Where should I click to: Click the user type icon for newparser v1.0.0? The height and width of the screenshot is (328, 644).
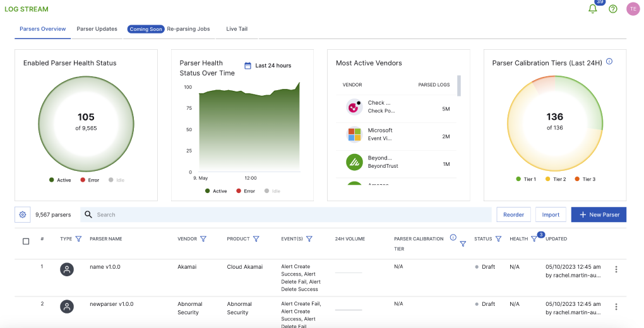[67, 307]
